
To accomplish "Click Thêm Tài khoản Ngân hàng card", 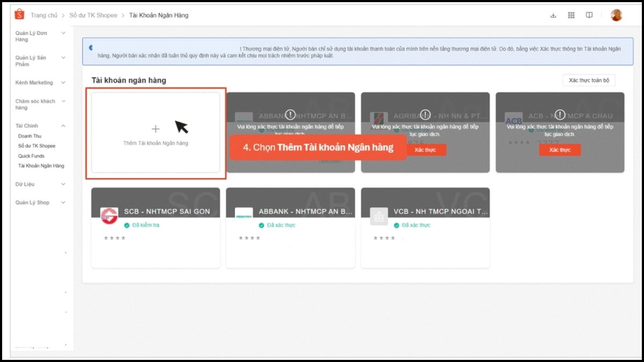I will (x=156, y=132).
